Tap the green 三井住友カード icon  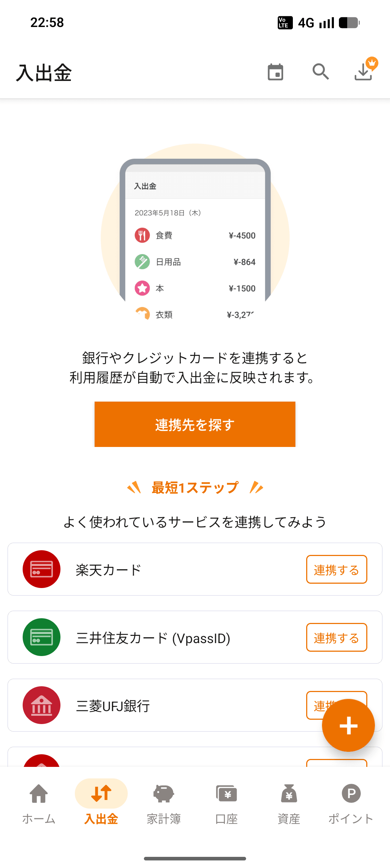(x=41, y=637)
